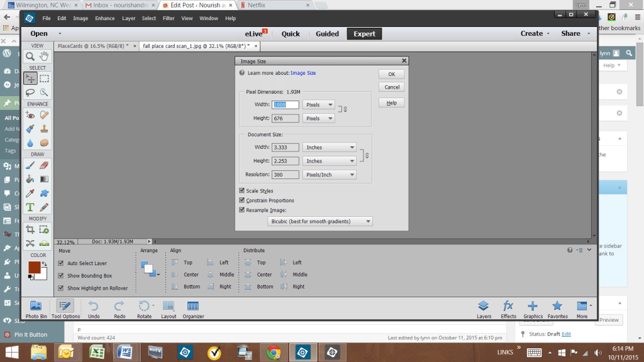The height and width of the screenshot is (362, 644).
Task: Open pixel Width units dropdown
Action: coord(319,105)
